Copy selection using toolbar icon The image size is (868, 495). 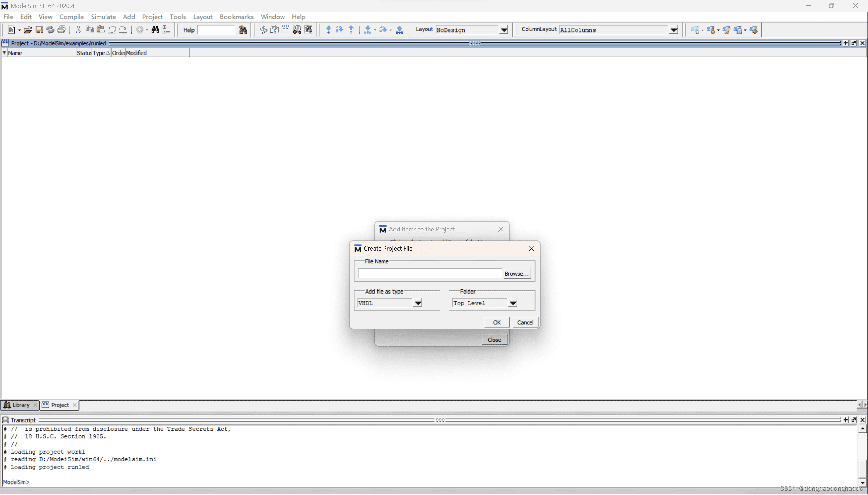click(x=89, y=30)
